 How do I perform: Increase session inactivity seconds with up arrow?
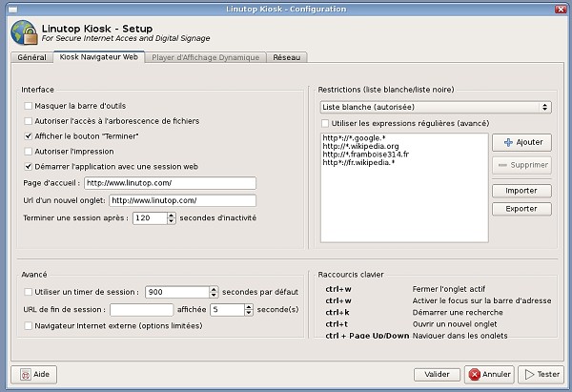tap(171, 216)
